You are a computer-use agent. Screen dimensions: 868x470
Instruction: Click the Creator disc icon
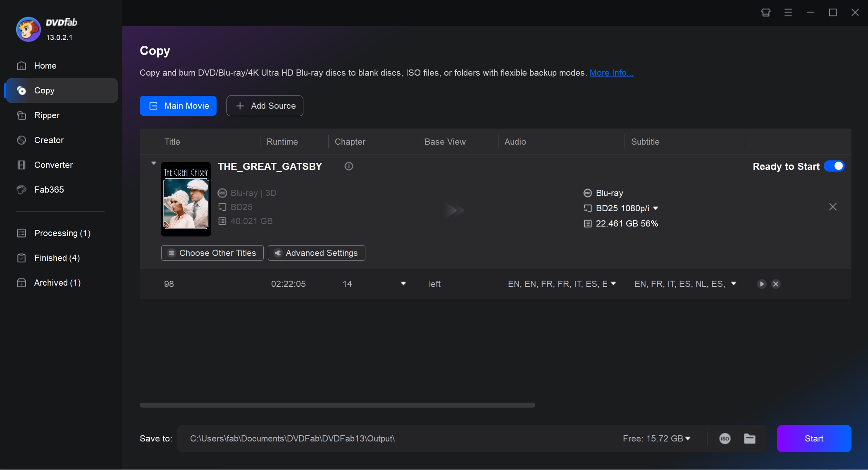point(21,140)
